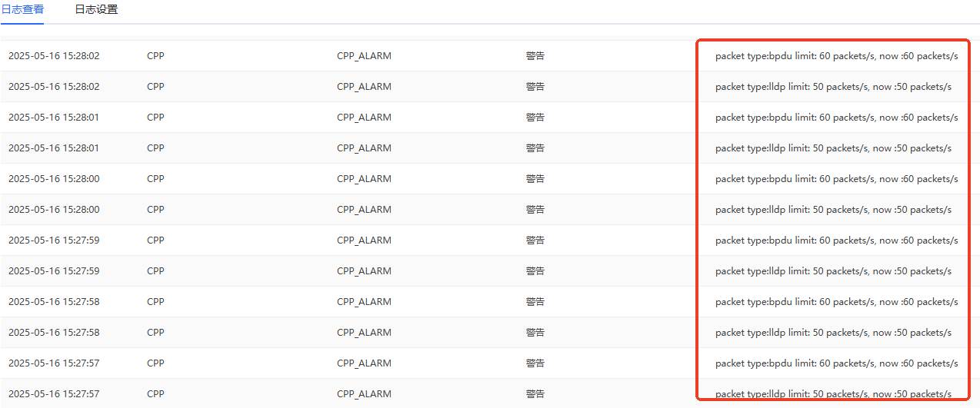Select the lldp message logged at 15:27:59
This screenshot has width=980, height=408.
pos(833,271)
